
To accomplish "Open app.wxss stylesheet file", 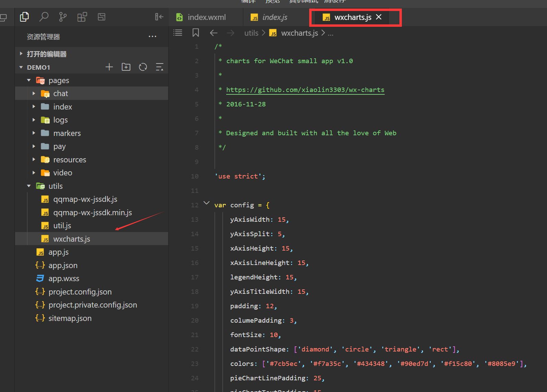I will click(92, 278).
